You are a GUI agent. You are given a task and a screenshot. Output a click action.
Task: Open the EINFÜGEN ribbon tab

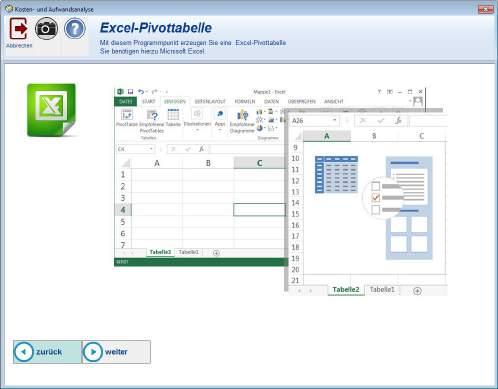(x=175, y=101)
